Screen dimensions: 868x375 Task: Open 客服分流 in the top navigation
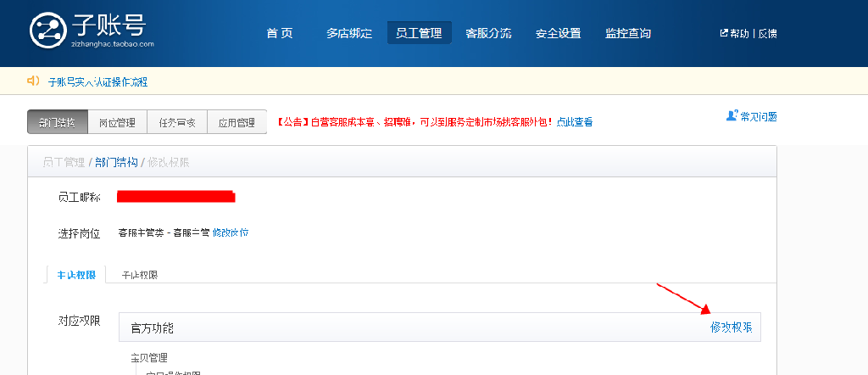(489, 33)
